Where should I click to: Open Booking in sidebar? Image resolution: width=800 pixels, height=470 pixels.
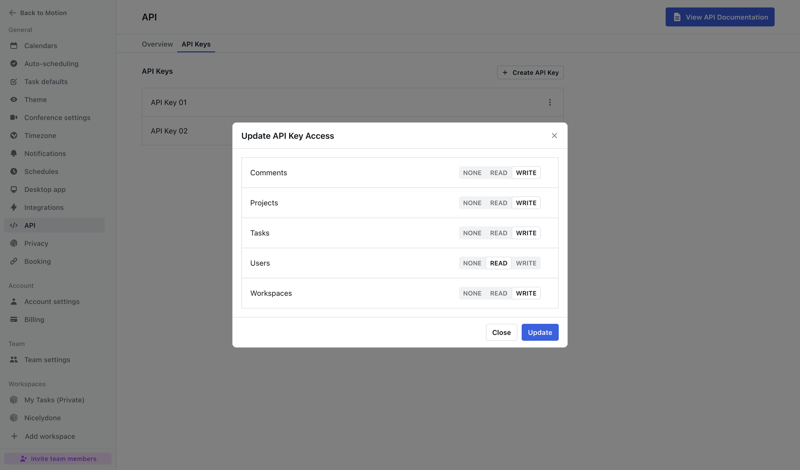tap(55, 261)
